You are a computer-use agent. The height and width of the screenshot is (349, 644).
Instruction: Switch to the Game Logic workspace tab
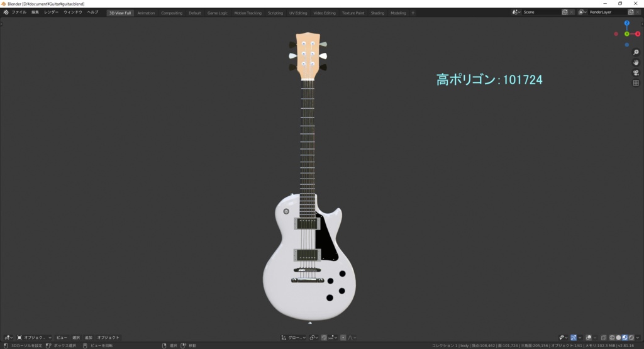[x=217, y=13]
